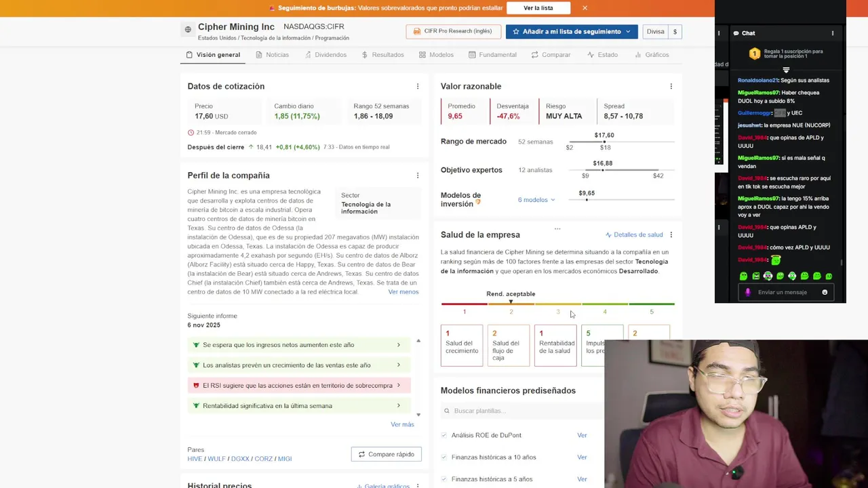Screen dimensions: 868x488
Task: Click the down arrow of insights scrollbar
Action: click(x=418, y=414)
